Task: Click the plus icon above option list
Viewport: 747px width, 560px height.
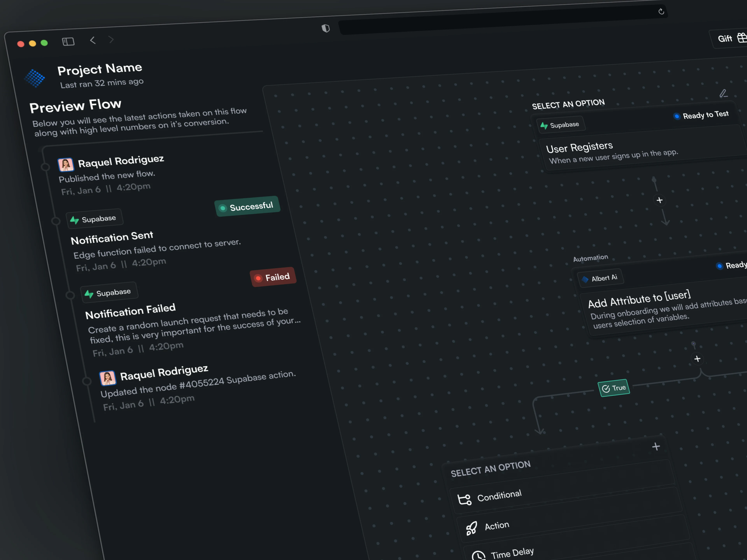Action: 656,447
